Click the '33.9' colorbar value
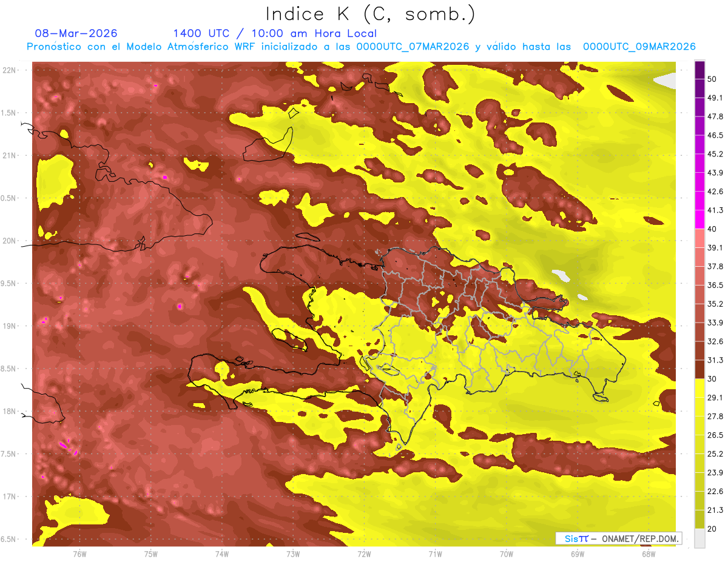The image size is (728, 562). point(715,323)
